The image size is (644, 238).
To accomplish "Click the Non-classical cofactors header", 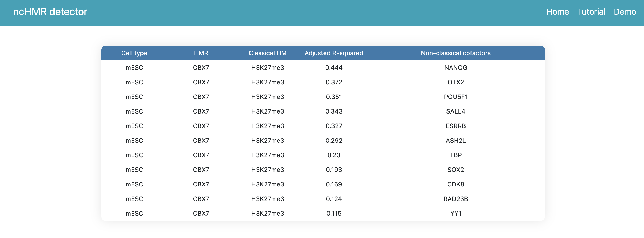I will [x=456, y=53].
